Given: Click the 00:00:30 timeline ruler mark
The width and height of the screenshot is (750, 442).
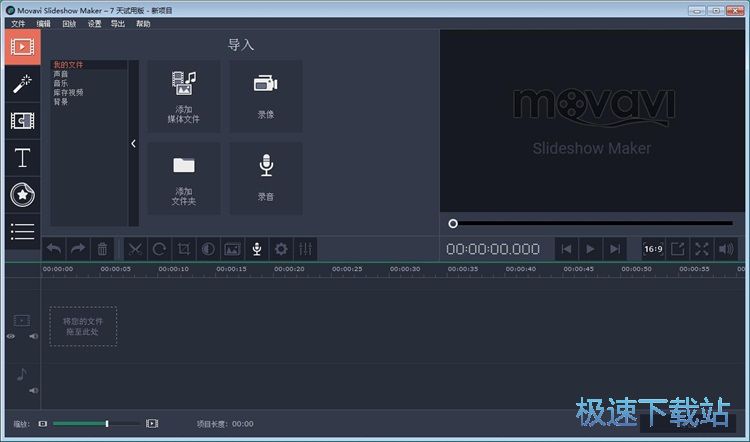Looking at the screenshot, I should tap(405, 269).
